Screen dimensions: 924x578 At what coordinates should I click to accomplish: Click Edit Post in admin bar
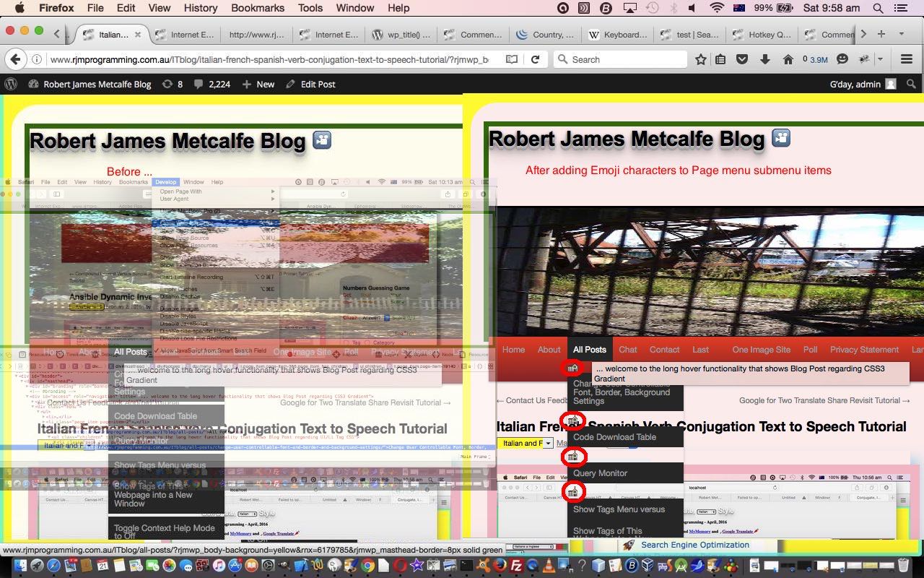pos(310,84)
